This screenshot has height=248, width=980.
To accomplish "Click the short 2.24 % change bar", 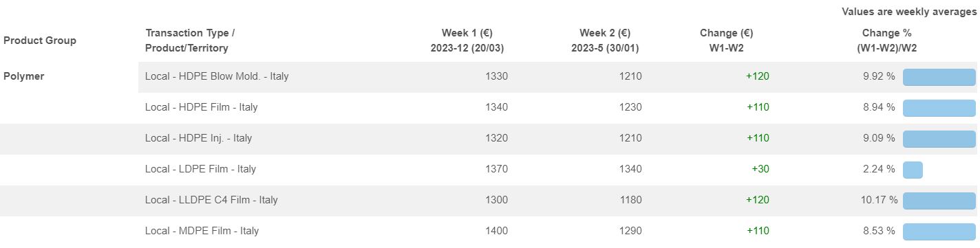I will pos(913,170).
